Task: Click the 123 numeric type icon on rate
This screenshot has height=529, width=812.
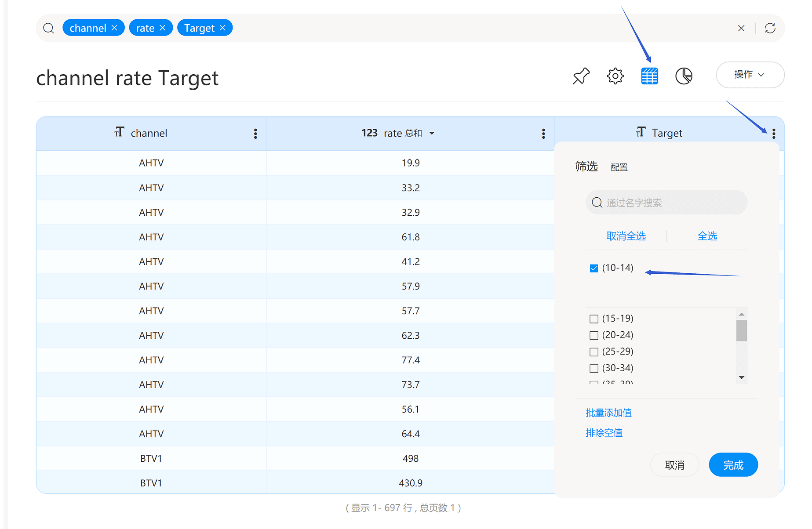Action: (x=369, y=133)
